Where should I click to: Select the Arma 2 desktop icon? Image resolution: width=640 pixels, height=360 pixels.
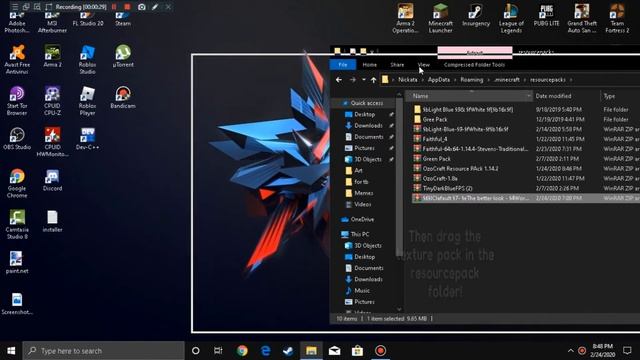point(52,56)
